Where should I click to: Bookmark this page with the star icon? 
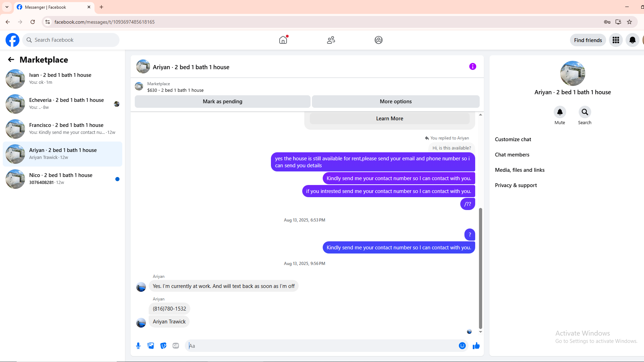[629, 22]
